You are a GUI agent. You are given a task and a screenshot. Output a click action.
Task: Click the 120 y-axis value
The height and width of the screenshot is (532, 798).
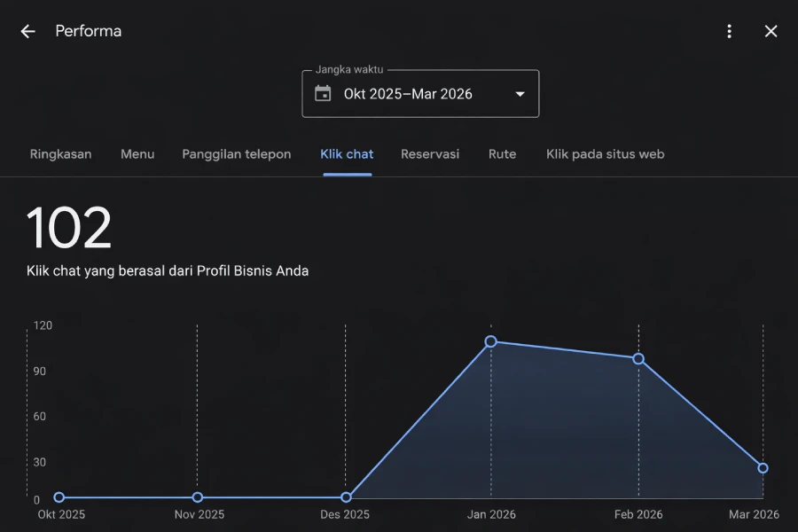coord(43,325)
